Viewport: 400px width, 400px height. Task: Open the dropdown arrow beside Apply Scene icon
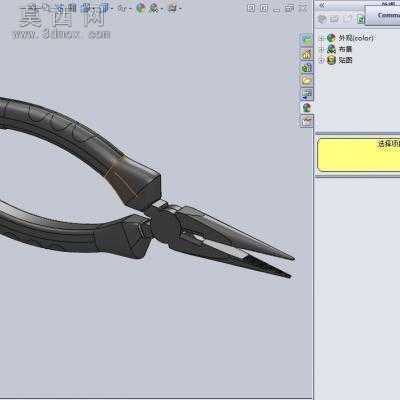162,9
